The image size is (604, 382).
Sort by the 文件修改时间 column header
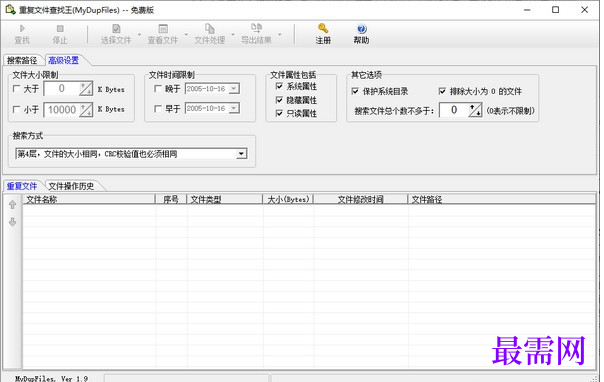[361, 199]
